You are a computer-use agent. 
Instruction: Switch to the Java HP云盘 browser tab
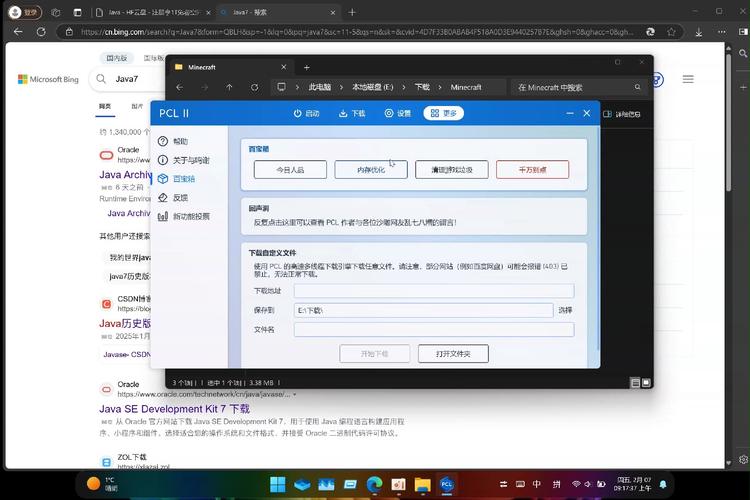[x=153, y=12]
